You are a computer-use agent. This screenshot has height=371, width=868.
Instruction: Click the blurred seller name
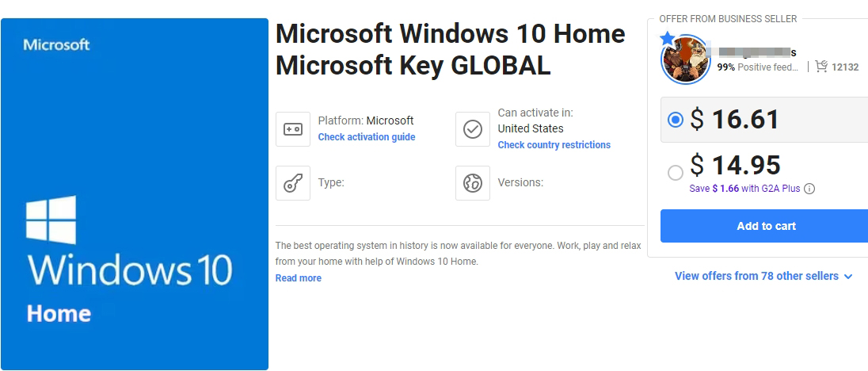pos(757,52)
